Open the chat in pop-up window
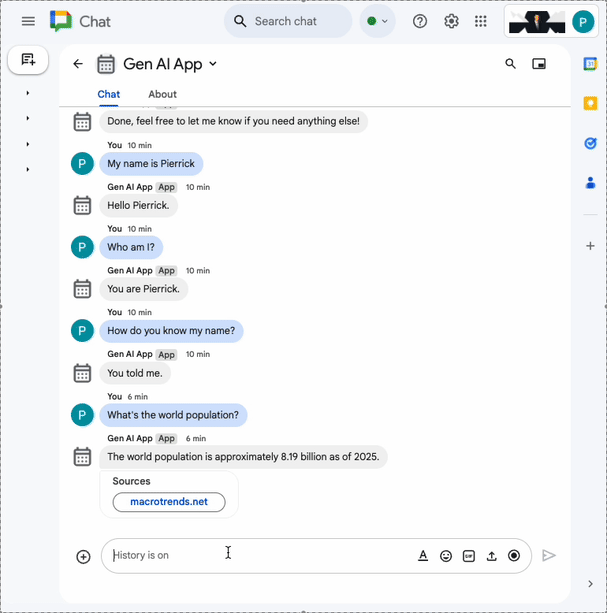607x613 pixels. 539,64
